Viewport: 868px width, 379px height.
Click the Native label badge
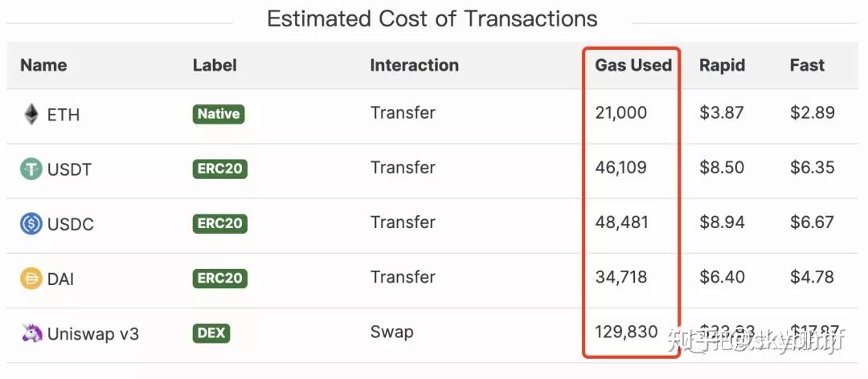point(219,114)
